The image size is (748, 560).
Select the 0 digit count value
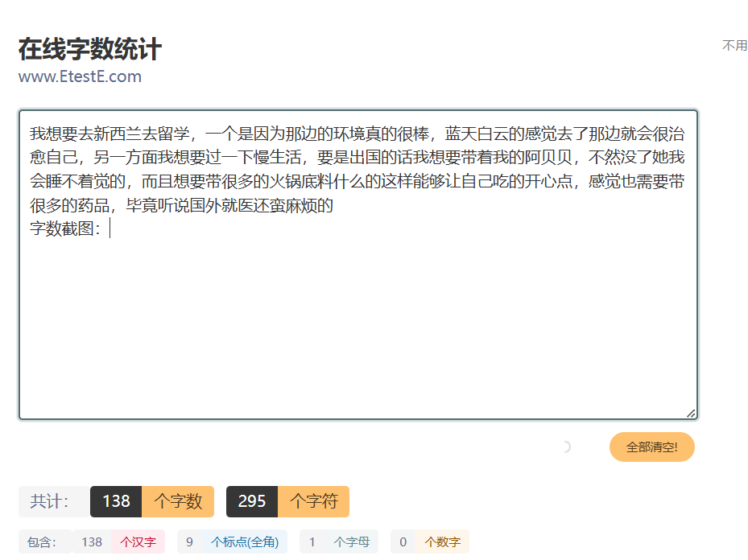[403, 541]
